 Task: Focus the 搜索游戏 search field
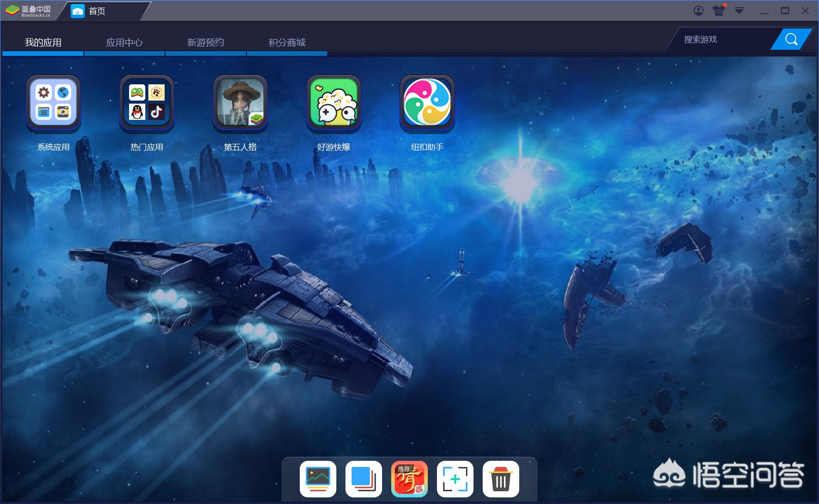(x=724, y=40)
